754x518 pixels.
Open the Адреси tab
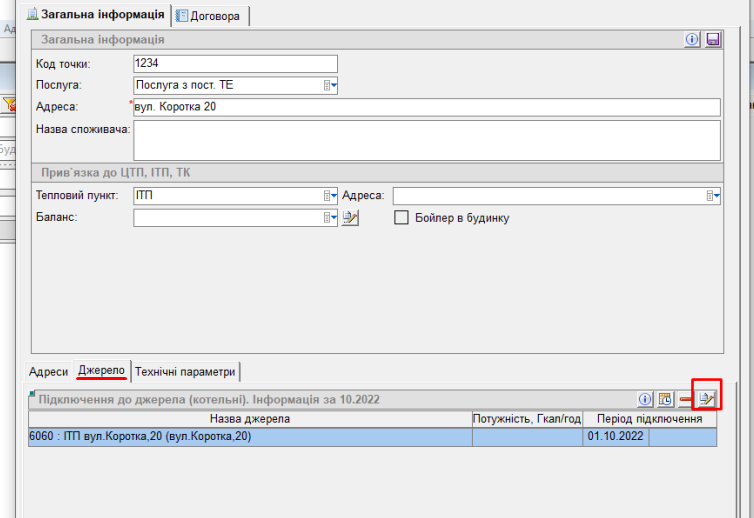(48, 371)
